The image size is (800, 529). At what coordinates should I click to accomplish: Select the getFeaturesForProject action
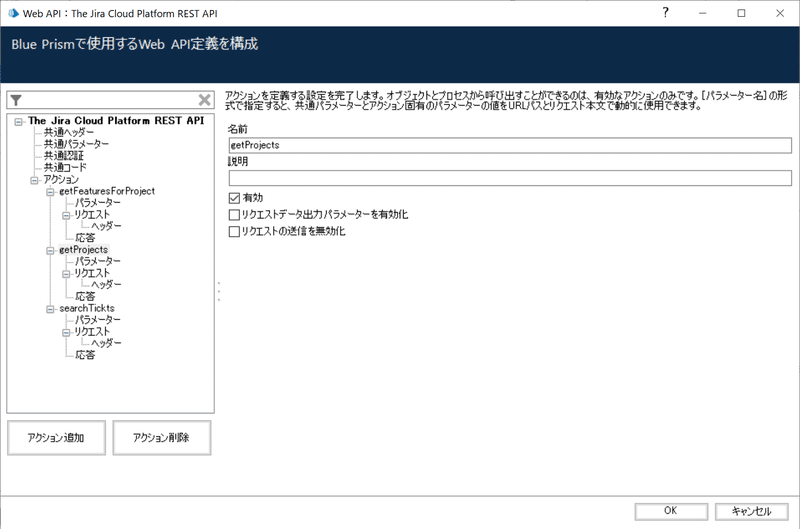[x=107, y=191]
